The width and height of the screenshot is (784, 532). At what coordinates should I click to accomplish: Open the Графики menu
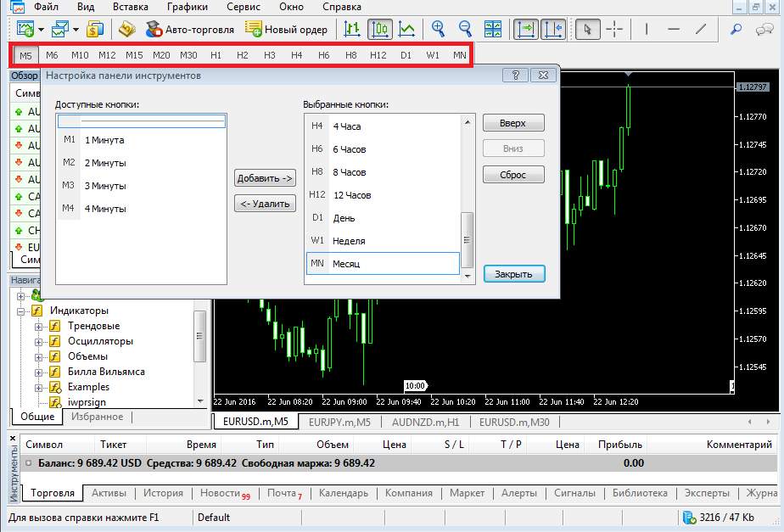pos(187,7)
